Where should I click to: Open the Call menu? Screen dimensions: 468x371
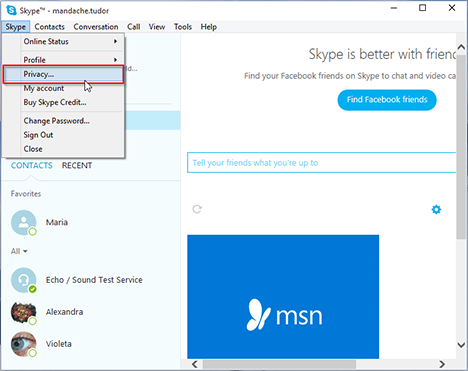pos(133,27)
